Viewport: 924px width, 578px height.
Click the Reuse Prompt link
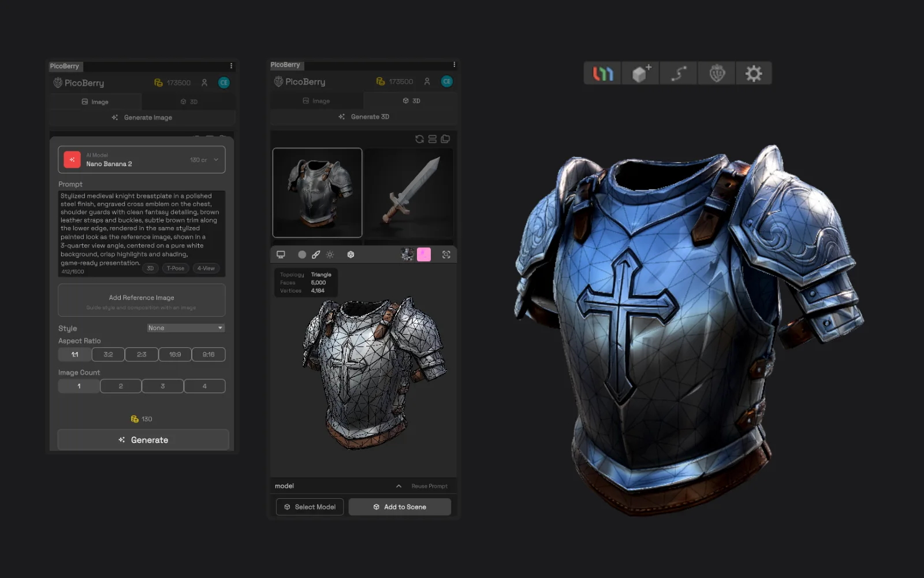(x=429, y=486)
